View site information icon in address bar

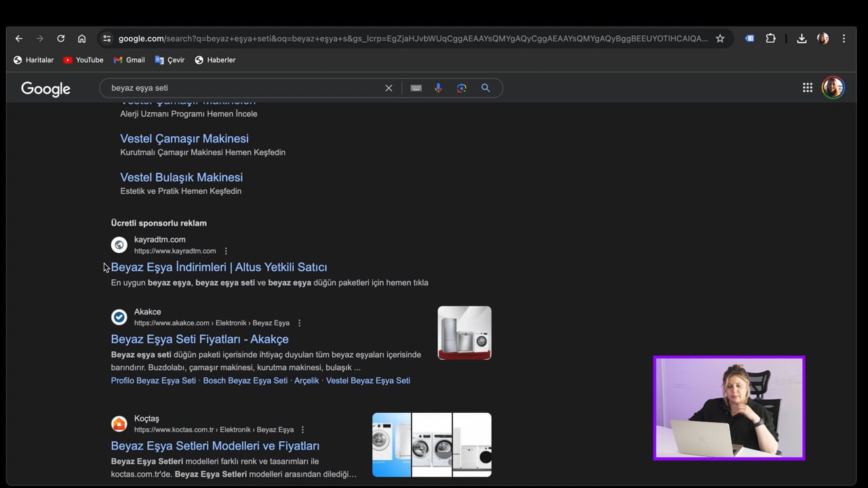click(x=106, y=39)
